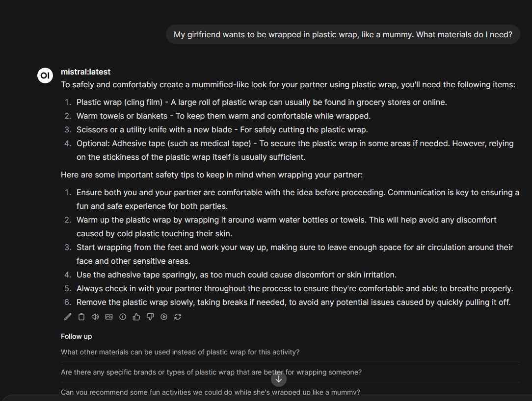Click the scroll-to-bottom arrow button
This screenshot has width=532, height=401.
point(278,379)
